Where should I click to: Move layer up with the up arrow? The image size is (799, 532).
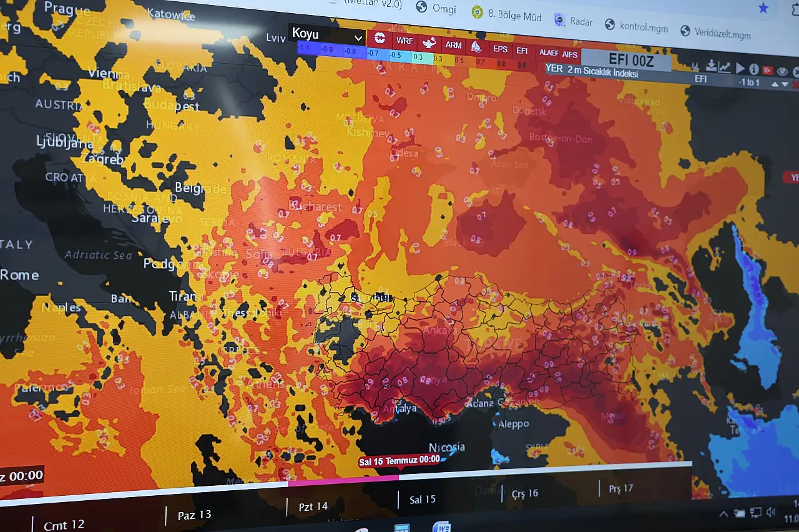[x=775, y=84]
